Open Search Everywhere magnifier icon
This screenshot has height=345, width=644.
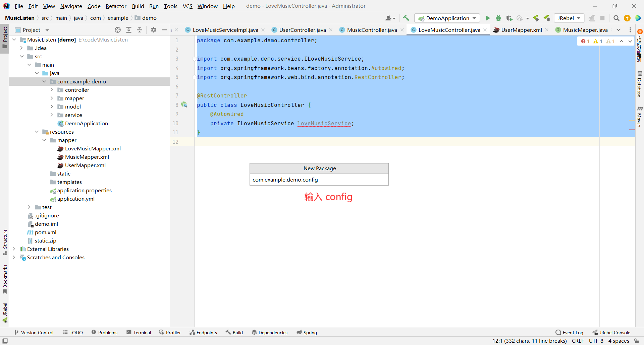616,18
